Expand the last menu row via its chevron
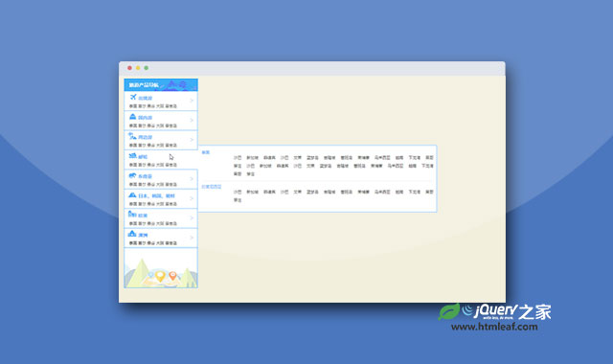Image resolution: width=613 pixels, height=364 pixels. point(192,238)
